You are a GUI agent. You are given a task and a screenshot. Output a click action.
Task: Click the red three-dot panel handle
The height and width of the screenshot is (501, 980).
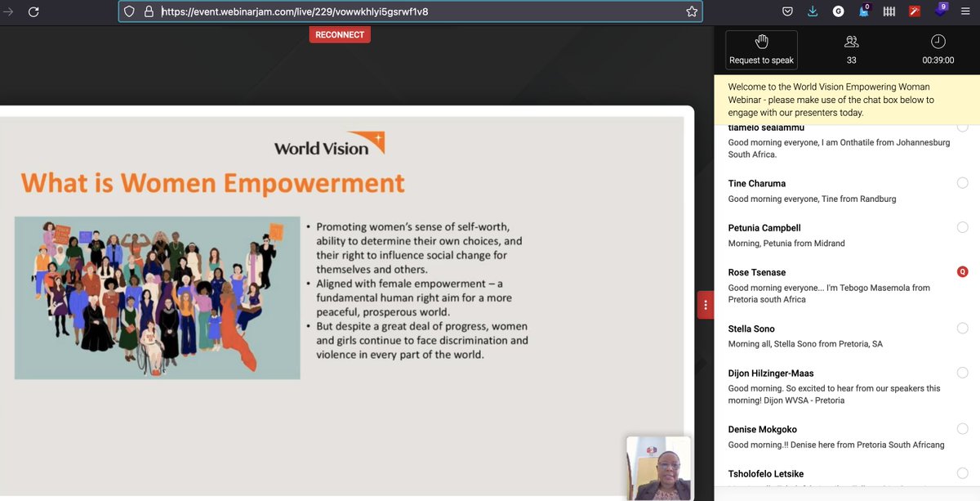(706, 305)
